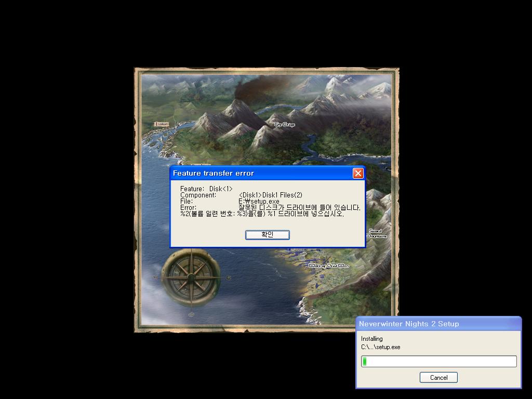Click the Mere of Dead Men map label
Viewport: 532px width, 399px height.
point(329,265)
